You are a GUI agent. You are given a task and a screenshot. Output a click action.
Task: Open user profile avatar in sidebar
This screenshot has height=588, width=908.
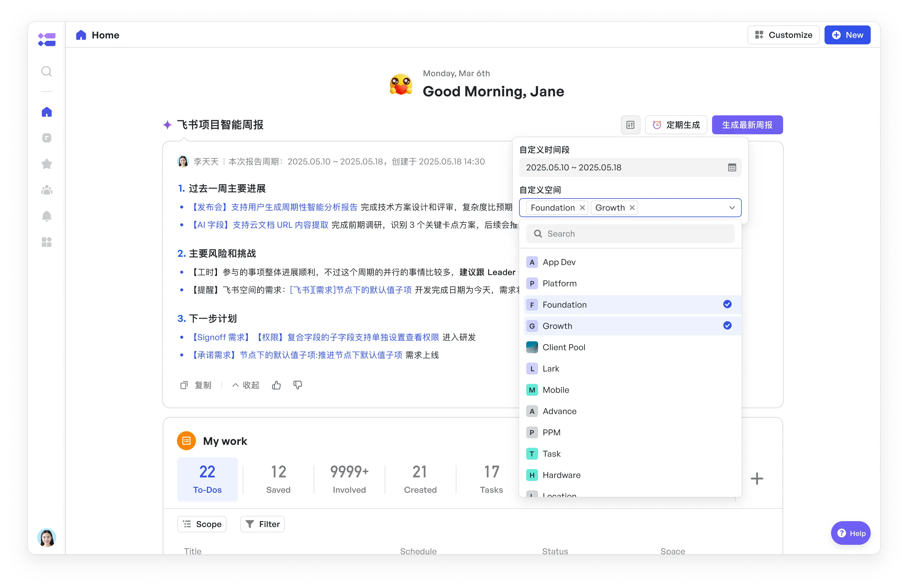(46, 538)
